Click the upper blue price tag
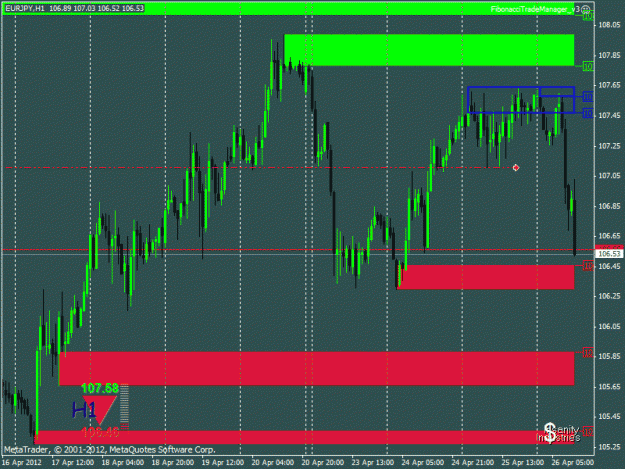The width and height of the screenshot is (625, 469). coord(588,96)
